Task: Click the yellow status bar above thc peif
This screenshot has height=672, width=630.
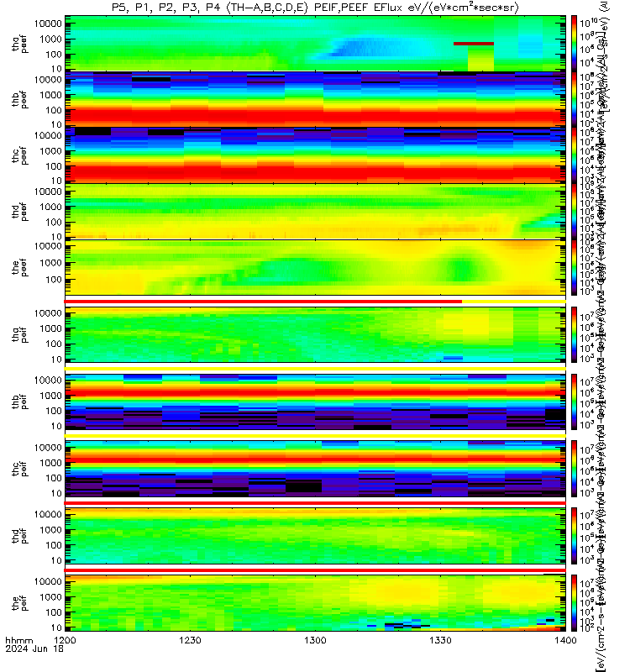Action: (x=315, y=436)
